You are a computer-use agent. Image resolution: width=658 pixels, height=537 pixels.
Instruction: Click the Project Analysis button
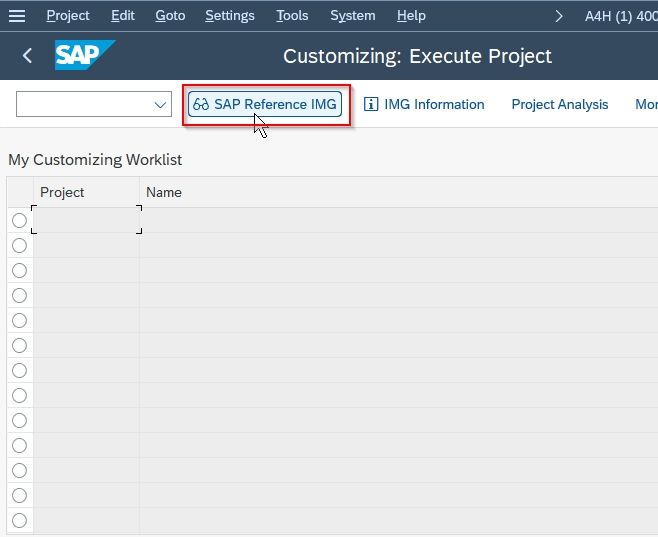click(559, 104)
